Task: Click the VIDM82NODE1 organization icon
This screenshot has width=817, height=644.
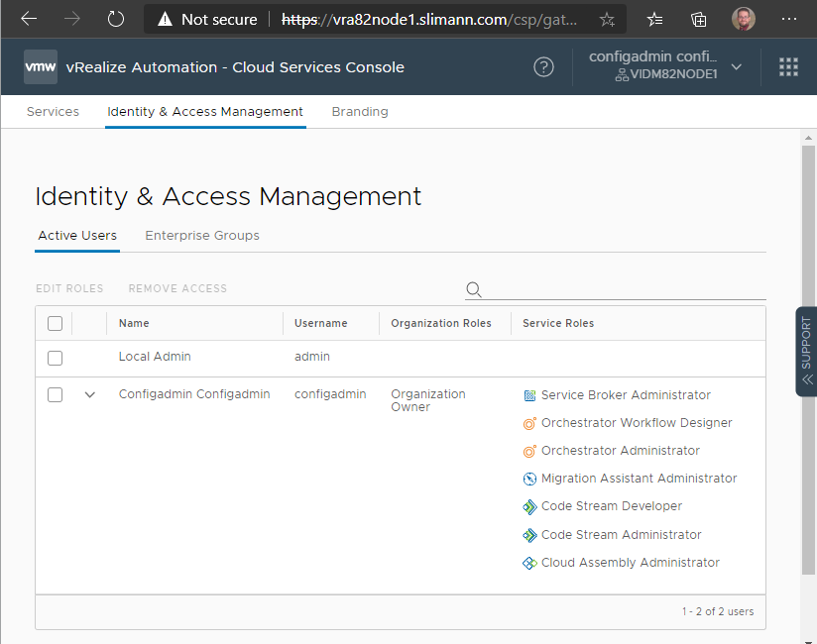Action: tap(622, 75)
